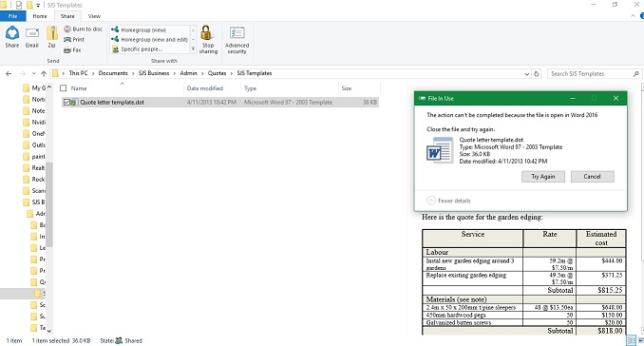644x346 pixels.
Task: Close the File In Use dialog
Action: (x=616, y=98)
